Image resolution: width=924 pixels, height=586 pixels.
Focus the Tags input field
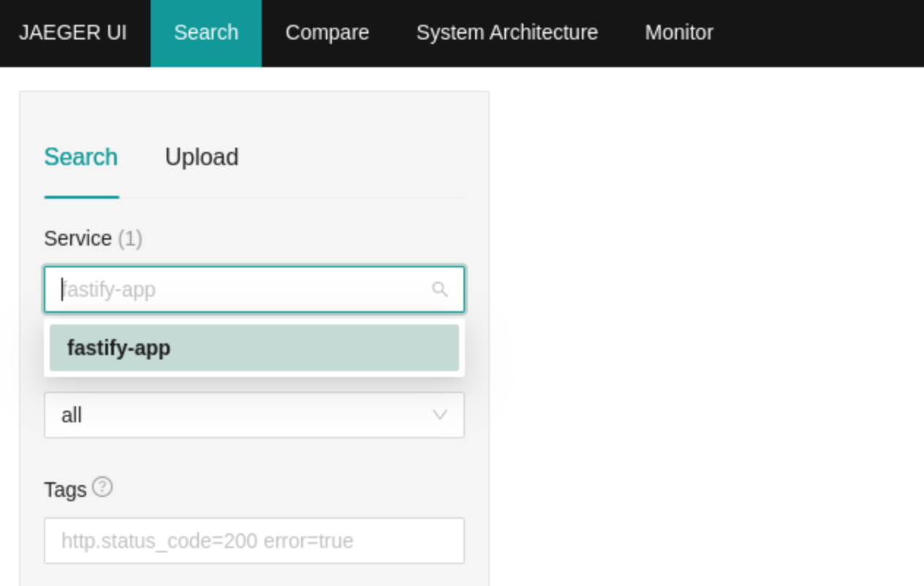[254, 541]
